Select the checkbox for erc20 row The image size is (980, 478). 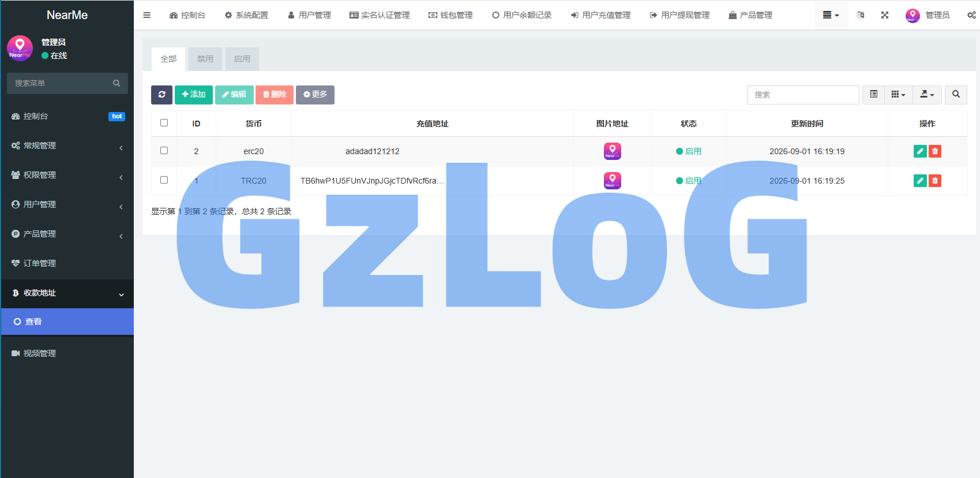[x=164, y=151]
